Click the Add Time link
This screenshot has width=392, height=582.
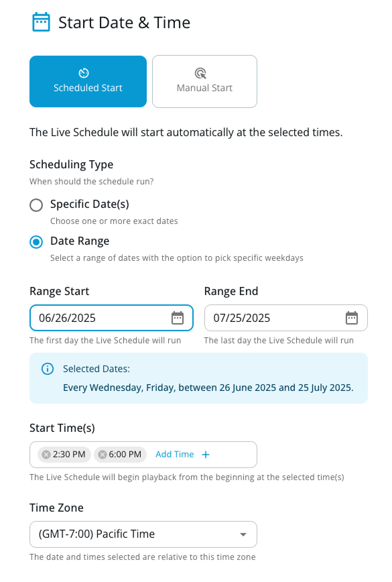click(x=175, y=455)
